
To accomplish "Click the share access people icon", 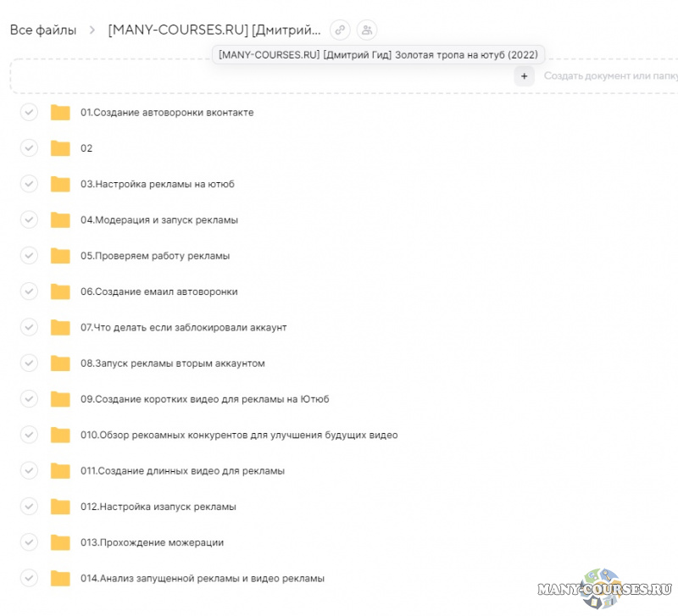I will (x=367, y=31).
